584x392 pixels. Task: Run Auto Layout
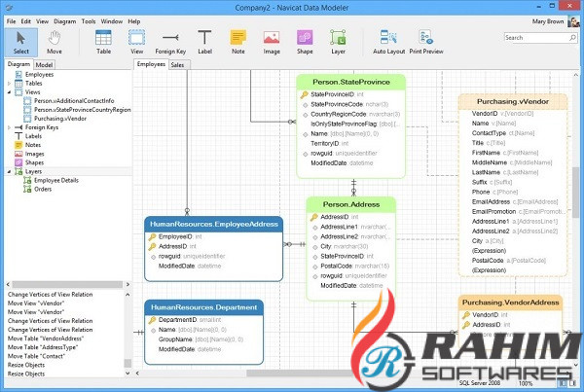388,43
